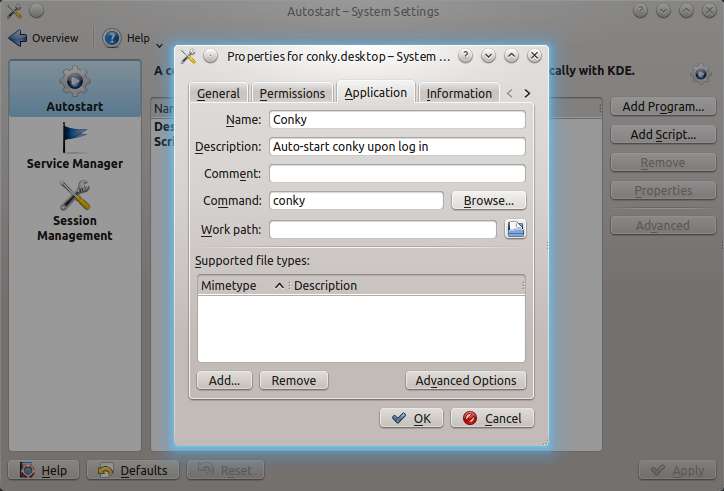Switch to the Permissions tab
The image size is (724, 491).
[x=292, y=93]
